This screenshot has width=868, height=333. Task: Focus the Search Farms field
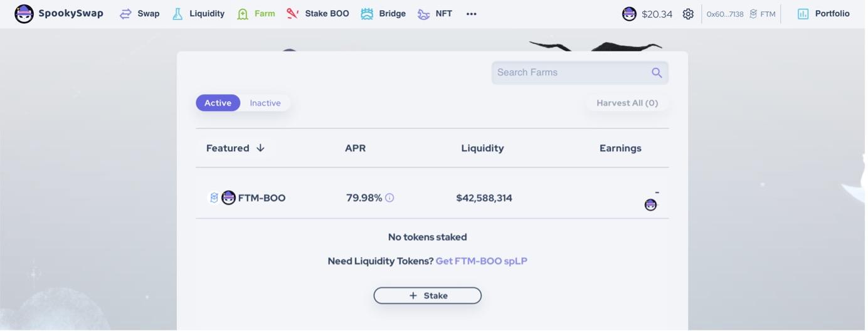point(571,73)
